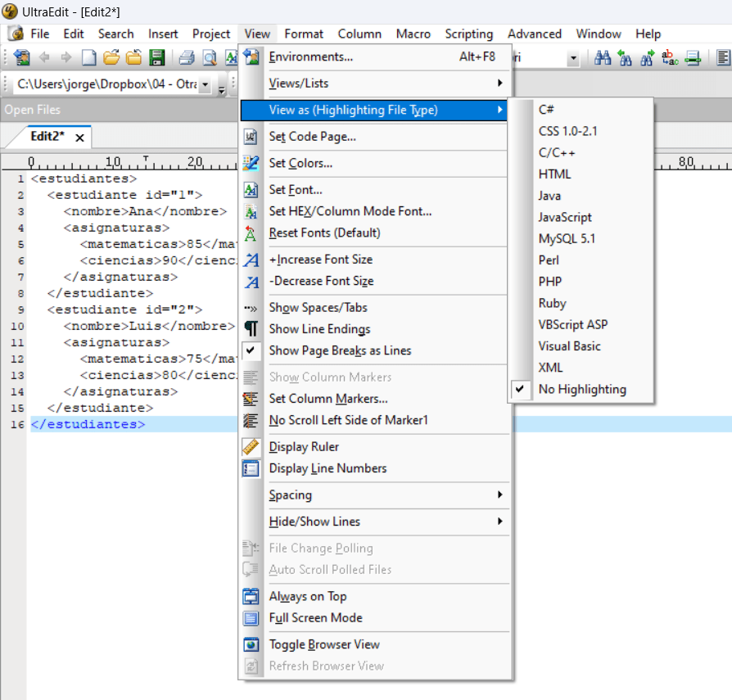Create a new file with the blank page icon
The image size is (732, 700).
(88, 57)
